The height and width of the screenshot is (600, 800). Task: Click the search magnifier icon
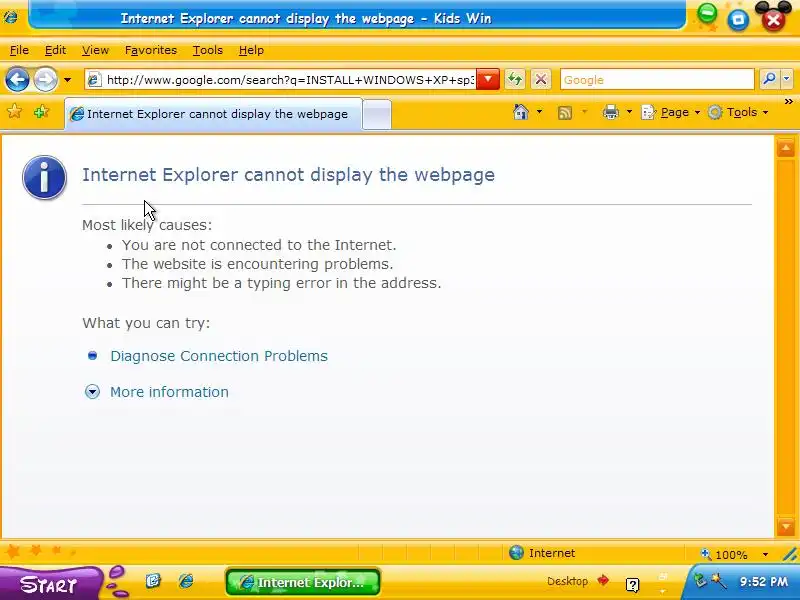click(x=768, y=79)
